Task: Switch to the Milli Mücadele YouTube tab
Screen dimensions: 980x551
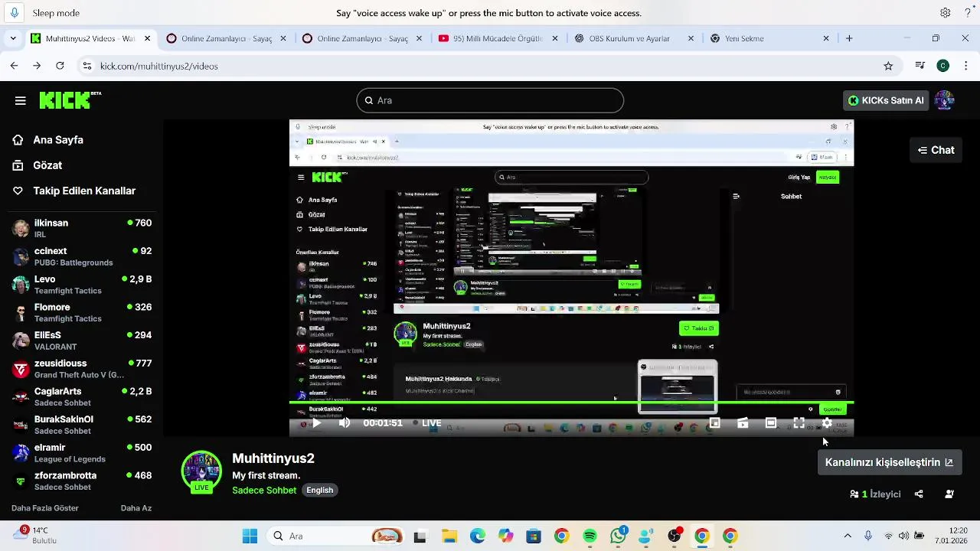Action: pos(498,38)
